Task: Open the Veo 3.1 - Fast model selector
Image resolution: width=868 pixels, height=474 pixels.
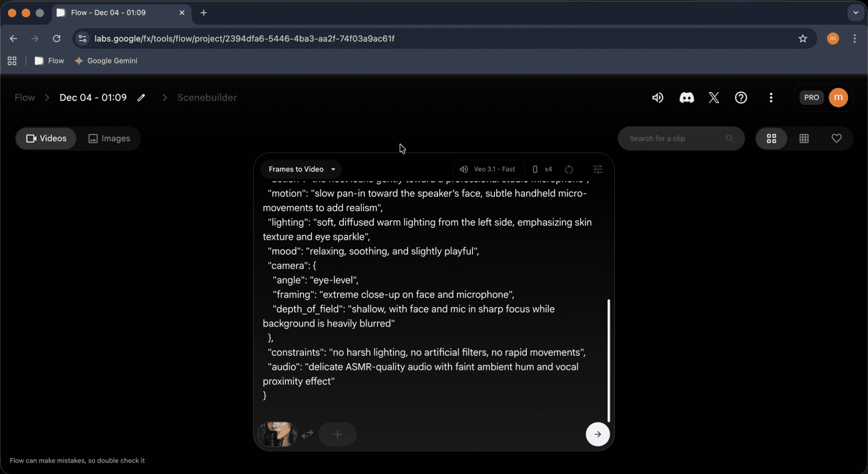Action: coord(488,170)
